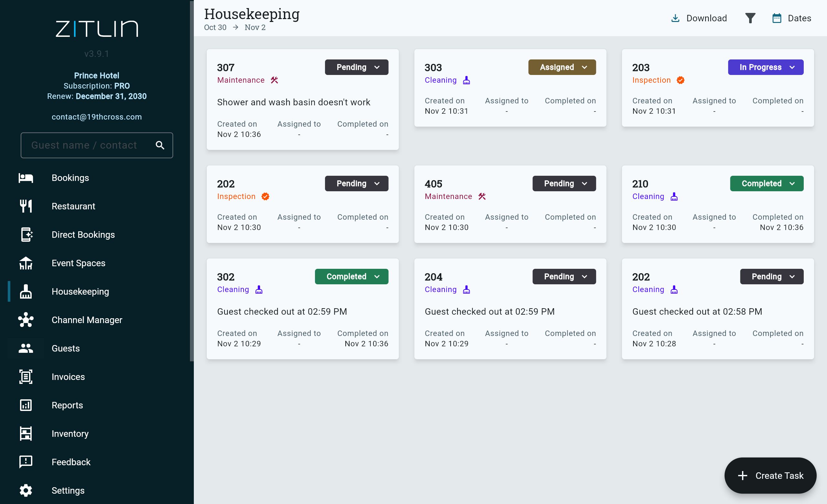
Task: Click the Invoices document icon
Action: click(x=26, y=377)
